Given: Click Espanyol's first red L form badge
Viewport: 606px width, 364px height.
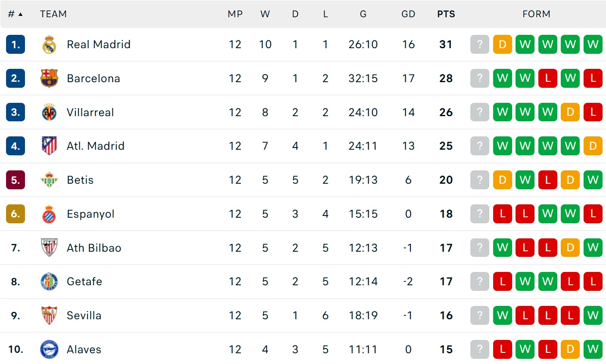Looking at the screenshot, I should pos(502,214).
